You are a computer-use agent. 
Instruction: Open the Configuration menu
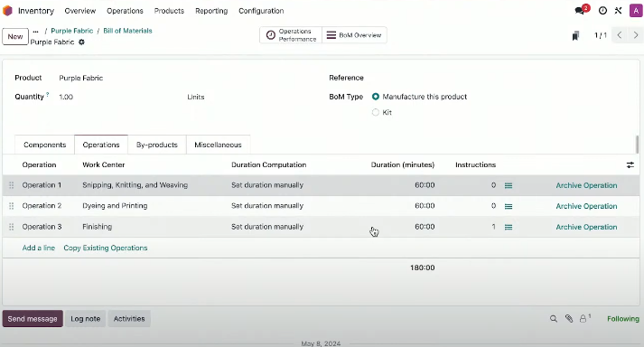click(x=261, y=11)
